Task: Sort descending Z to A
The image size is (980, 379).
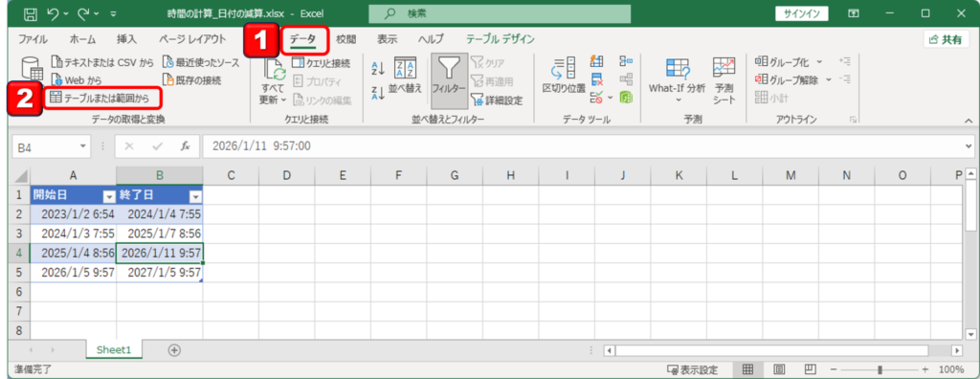Action: [x=377, y=93]
